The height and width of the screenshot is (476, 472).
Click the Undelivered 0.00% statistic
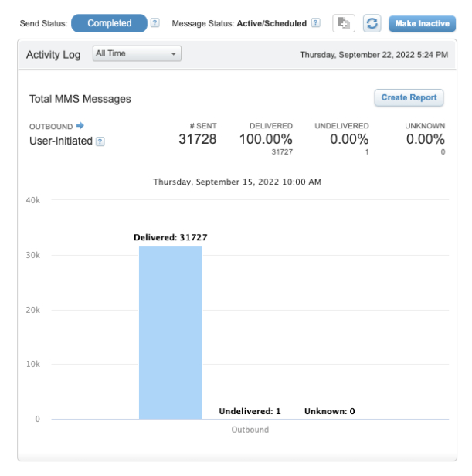click(x=348, y=140)
